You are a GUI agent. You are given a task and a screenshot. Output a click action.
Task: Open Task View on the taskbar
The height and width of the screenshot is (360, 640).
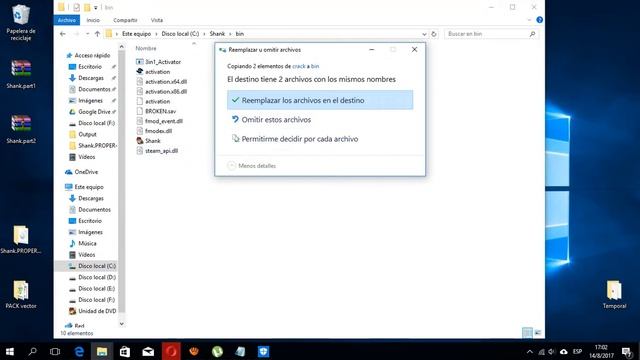click(55, 351)
